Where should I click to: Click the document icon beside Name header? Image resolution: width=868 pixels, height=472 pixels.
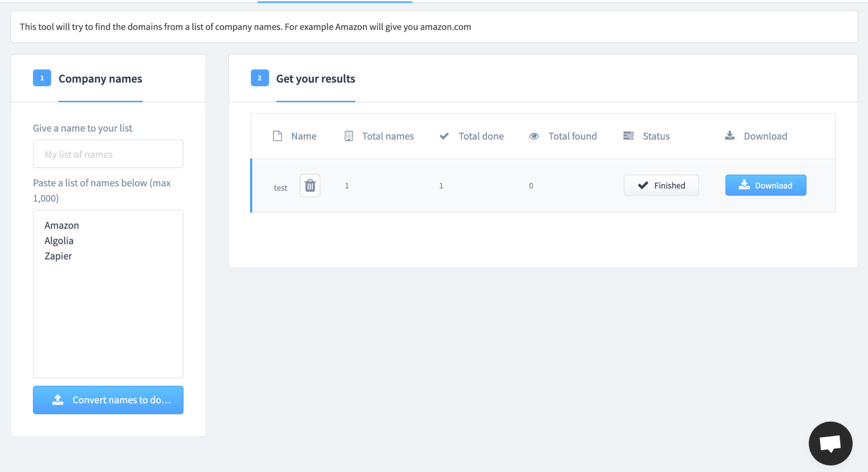pyautogui.click(x=278, y=136)
